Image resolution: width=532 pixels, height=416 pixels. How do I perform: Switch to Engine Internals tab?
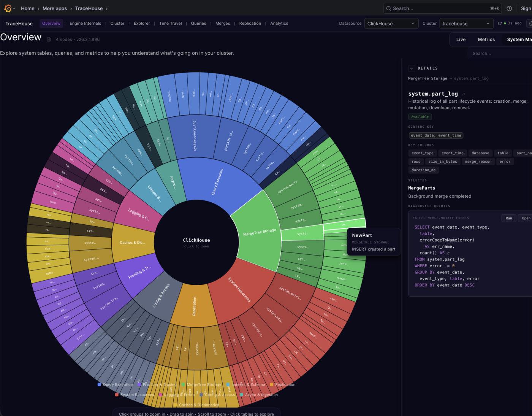point(85,24)
